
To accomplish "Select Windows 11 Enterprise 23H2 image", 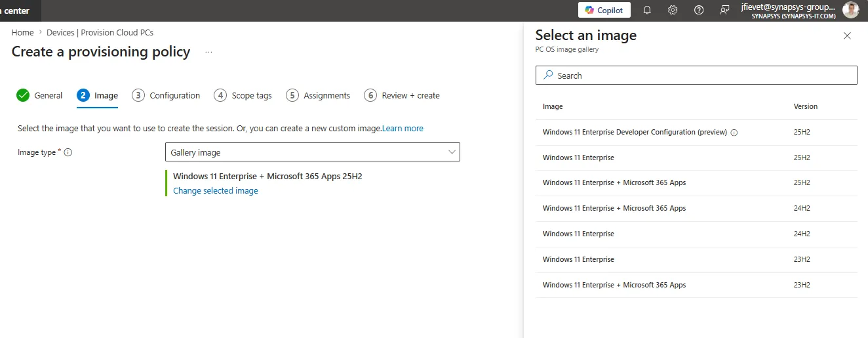I will click(x=696, y=259).
